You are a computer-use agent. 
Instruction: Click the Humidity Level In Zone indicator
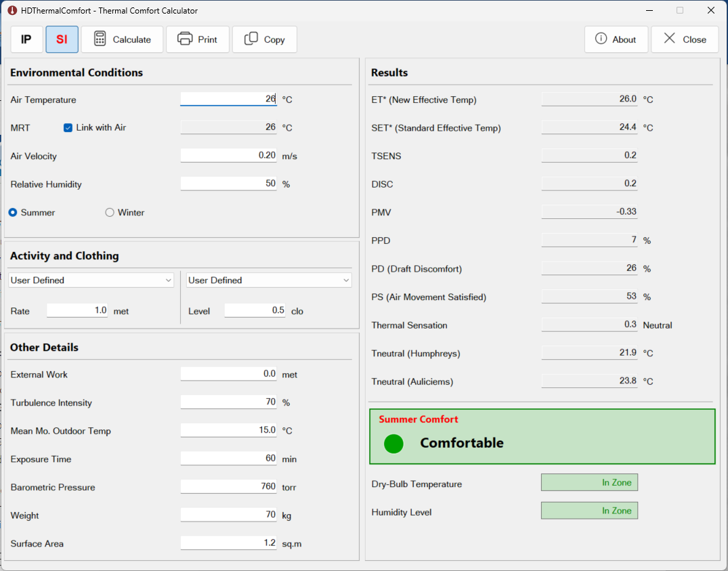(589, 511)
